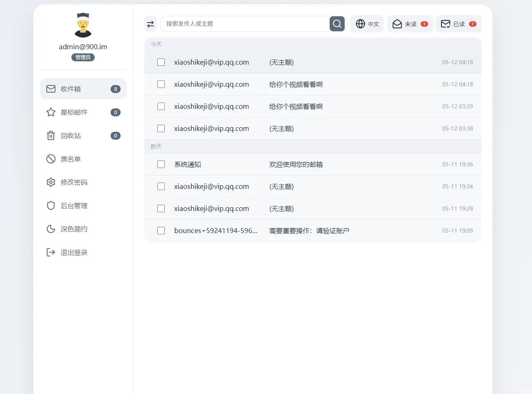Viewport: 532px width, 394px height.
Task: Click the 05-12 03:38 timestamp
Action: point(458,128)
